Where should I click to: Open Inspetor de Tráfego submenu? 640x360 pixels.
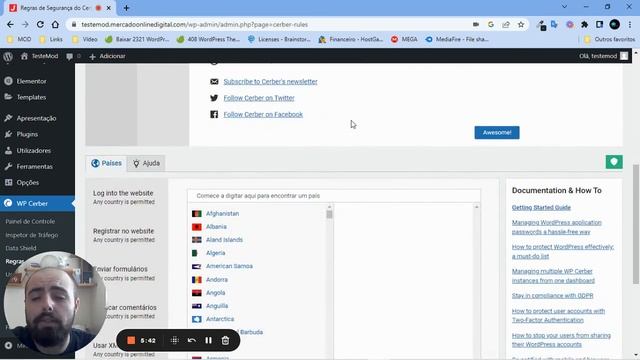point(32,235)
